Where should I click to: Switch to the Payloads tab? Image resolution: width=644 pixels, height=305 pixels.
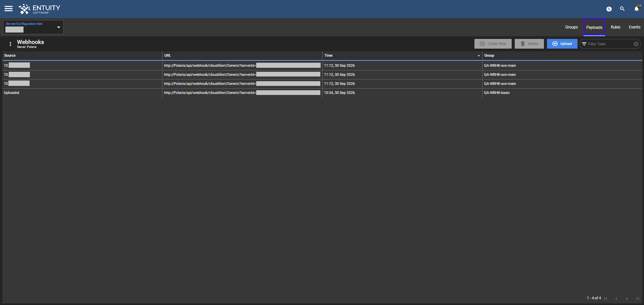coord(594,27)
